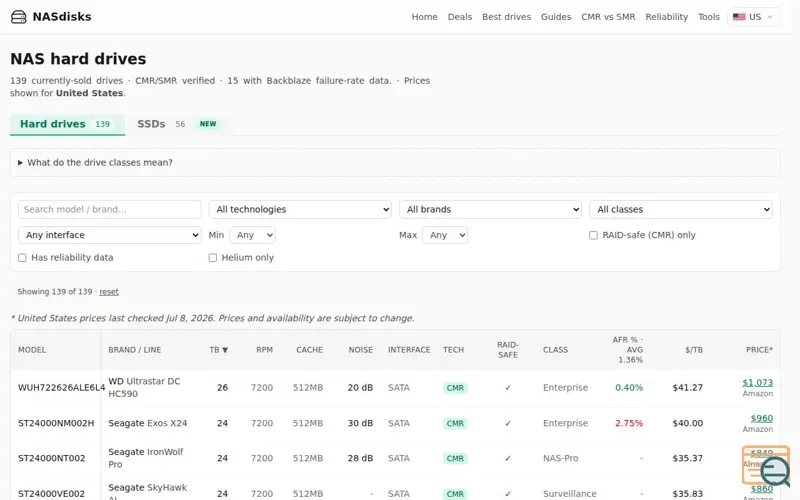Click the NAS-Pro class cell
Image resolution: width=800 pixels, height=500 pixels.
coord(561,458)
